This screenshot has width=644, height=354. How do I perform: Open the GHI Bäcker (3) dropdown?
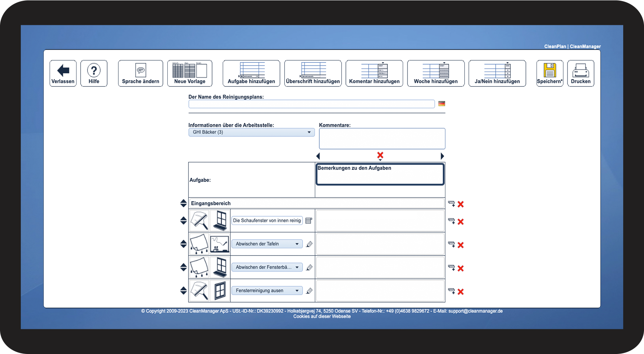point(251,132)
